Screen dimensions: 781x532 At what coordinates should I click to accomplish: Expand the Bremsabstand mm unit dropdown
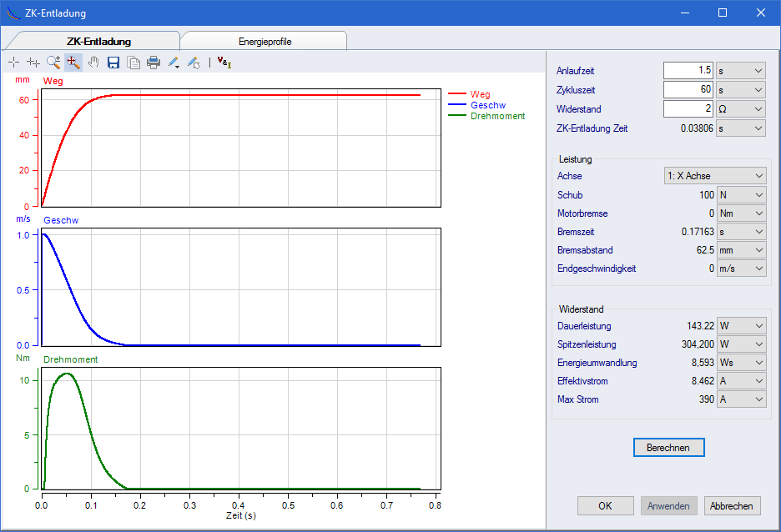[741, 250]
